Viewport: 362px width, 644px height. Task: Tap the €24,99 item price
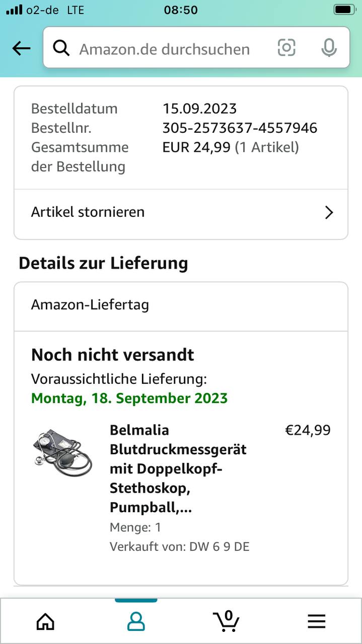tap(308, 430)
